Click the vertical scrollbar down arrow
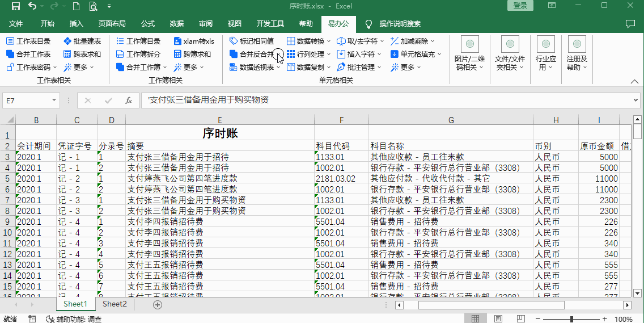This screenshot has width=644, height=323. (637, 293)
